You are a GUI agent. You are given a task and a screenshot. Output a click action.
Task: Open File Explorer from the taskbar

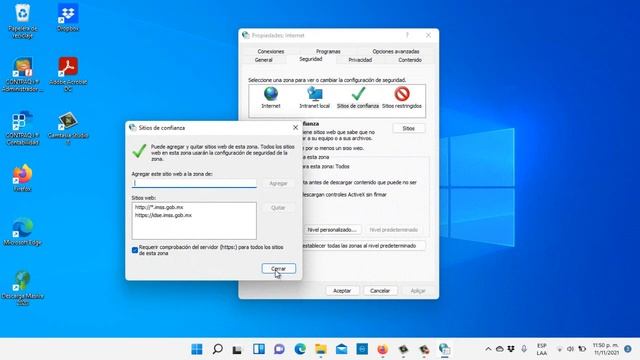(321, 349)
